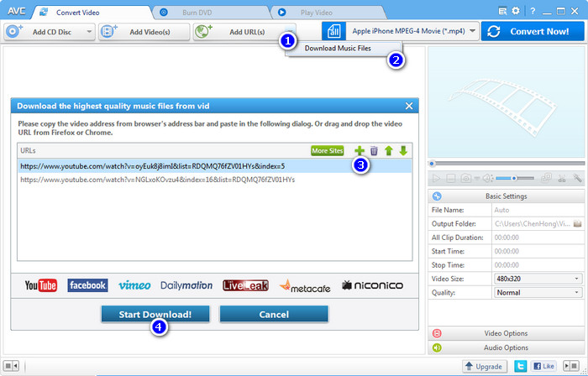The image size is (588, 376).
Task: Select the second YouTube URL row
Action: pyautogui.click(x=214, y=180)
